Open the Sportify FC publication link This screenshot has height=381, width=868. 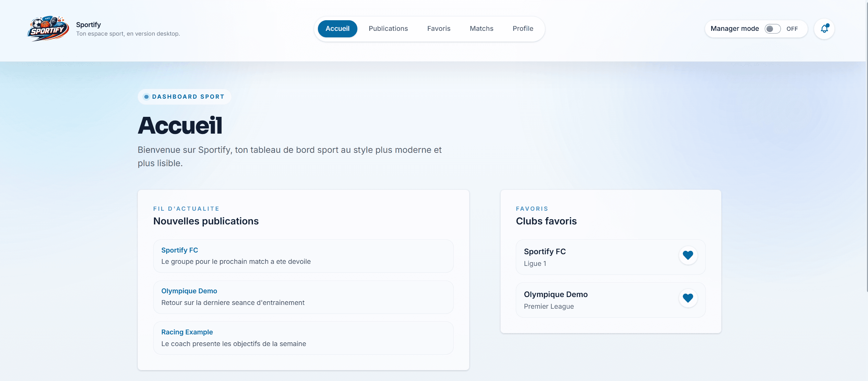[x=180, y=250]
